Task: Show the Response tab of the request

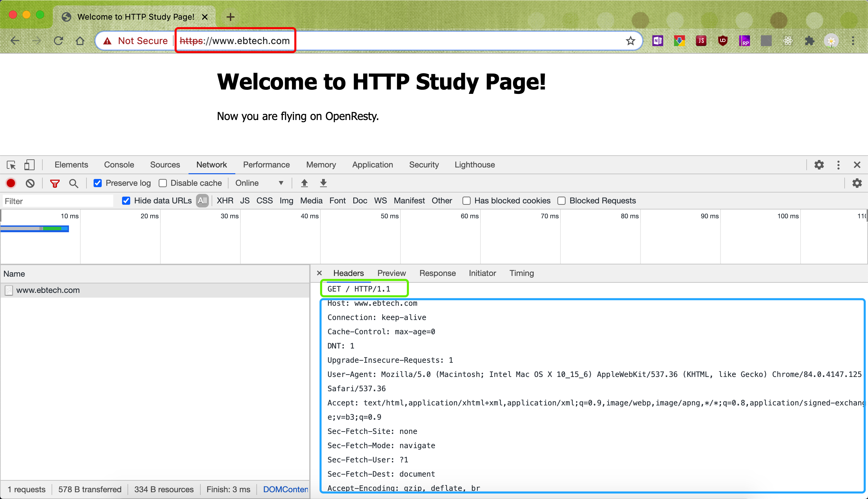Action: [437, 273]
